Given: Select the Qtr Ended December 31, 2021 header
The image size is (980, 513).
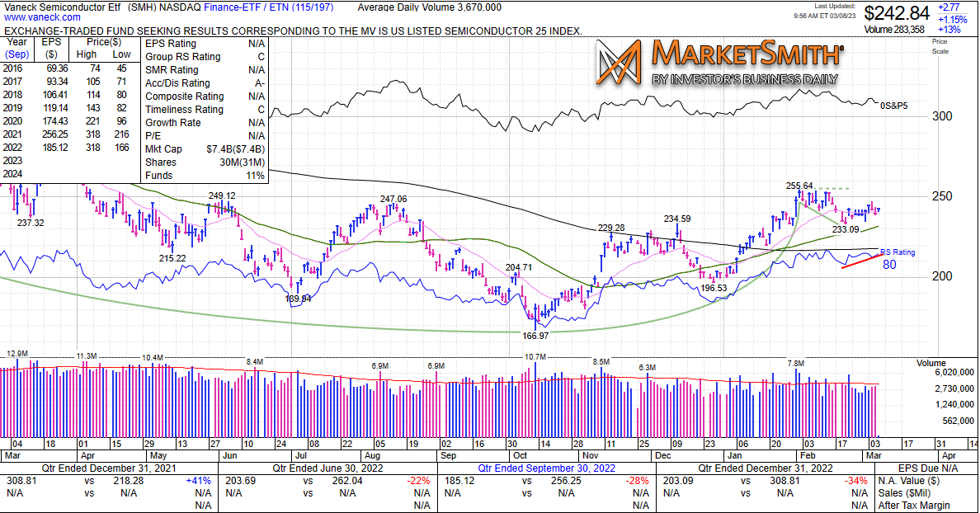Looking at the screenshot, I should coord(109,468).
